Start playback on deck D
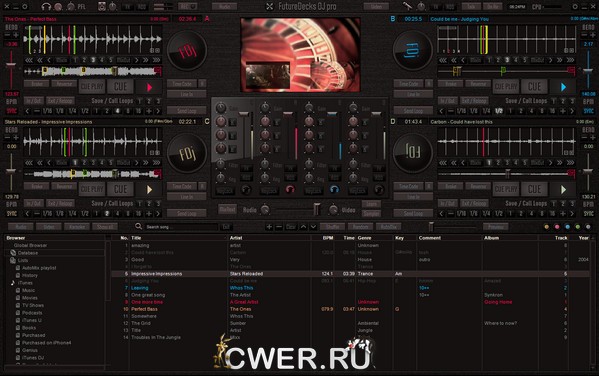599x376 pixels. click(563, 190)
